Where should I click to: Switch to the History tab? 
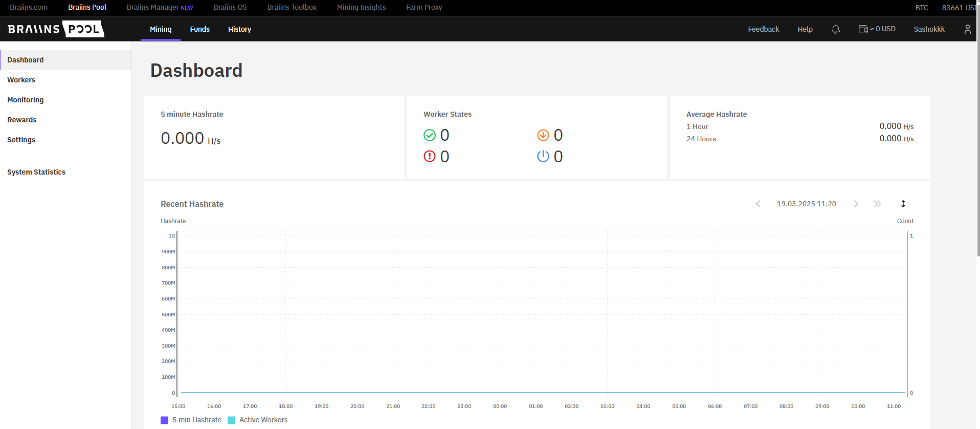(x=239, y=29)
